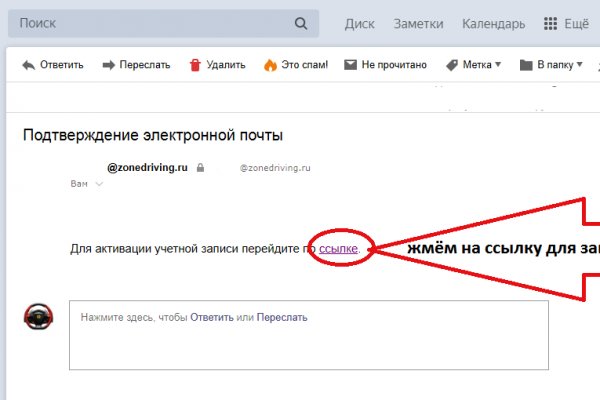This screenshot has height=400, width=600.
Task: Click the lock icon beside the sender address
Action: [x=201, y=169]
